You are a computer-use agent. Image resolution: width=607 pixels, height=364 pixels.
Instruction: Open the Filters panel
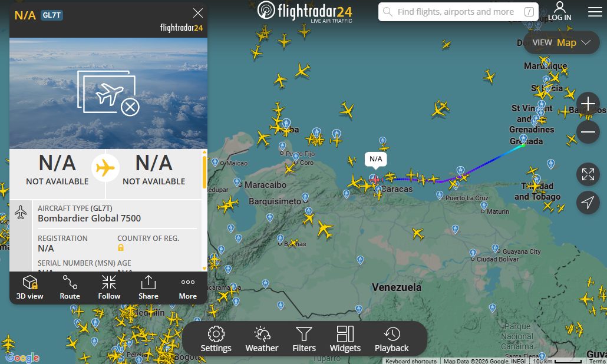tap(304, 339)
